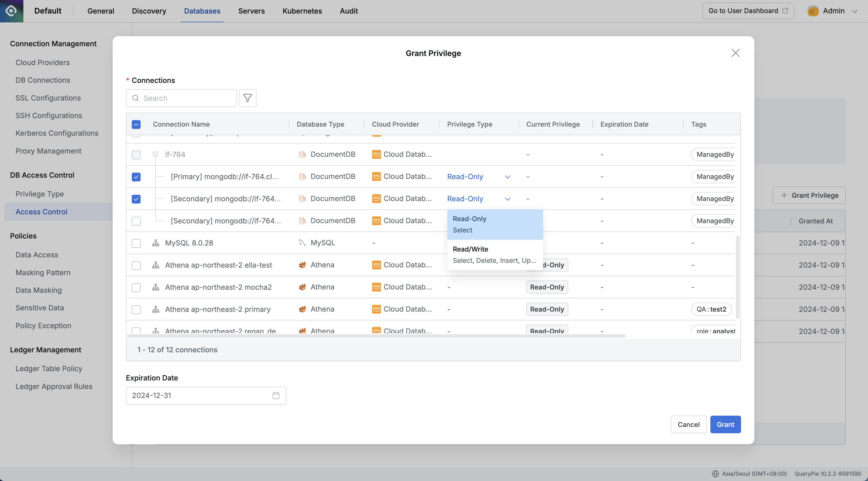
Task: Click the filter funnel icon
Action: tap(247, 98)
